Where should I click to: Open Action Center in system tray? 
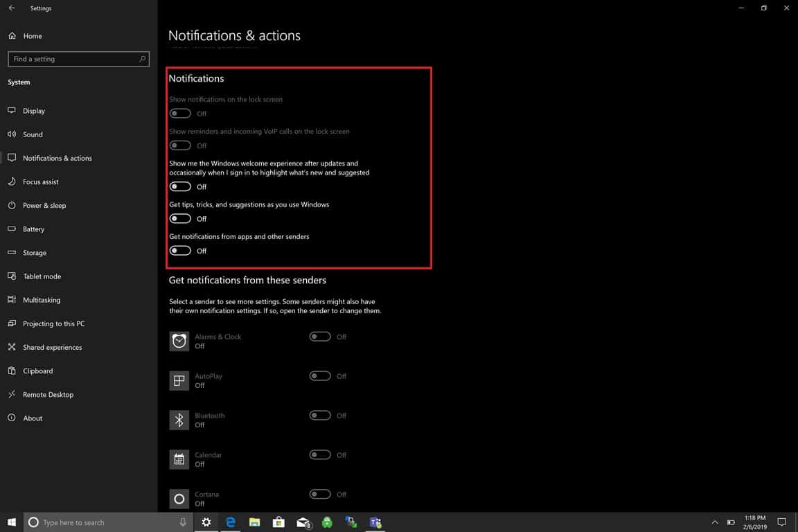pyautogui.click(x=781, y=522)
